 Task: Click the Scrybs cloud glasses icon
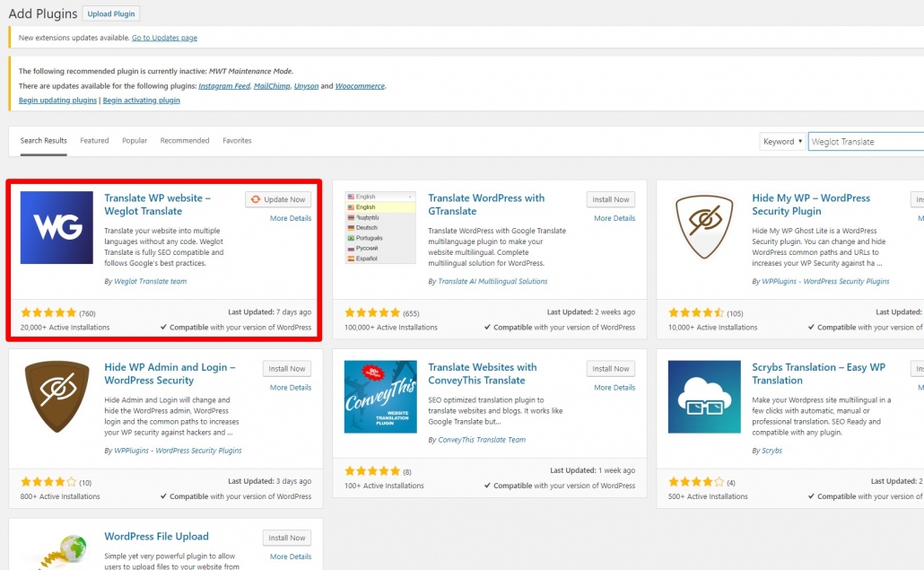tap(704, 397)
